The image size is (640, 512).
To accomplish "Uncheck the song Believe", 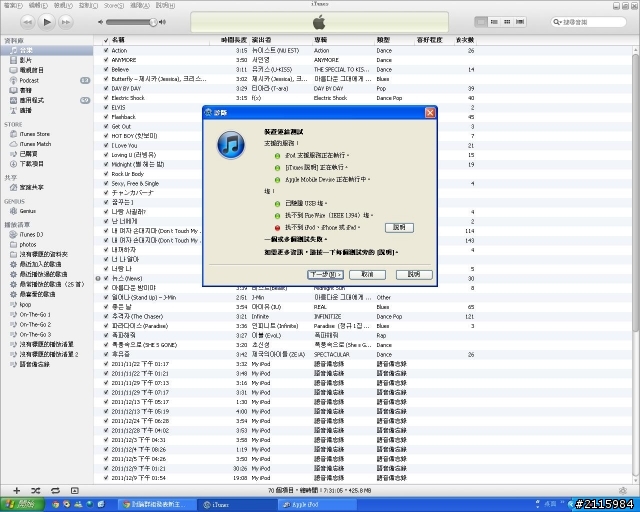I will click(x=106, y=69).
